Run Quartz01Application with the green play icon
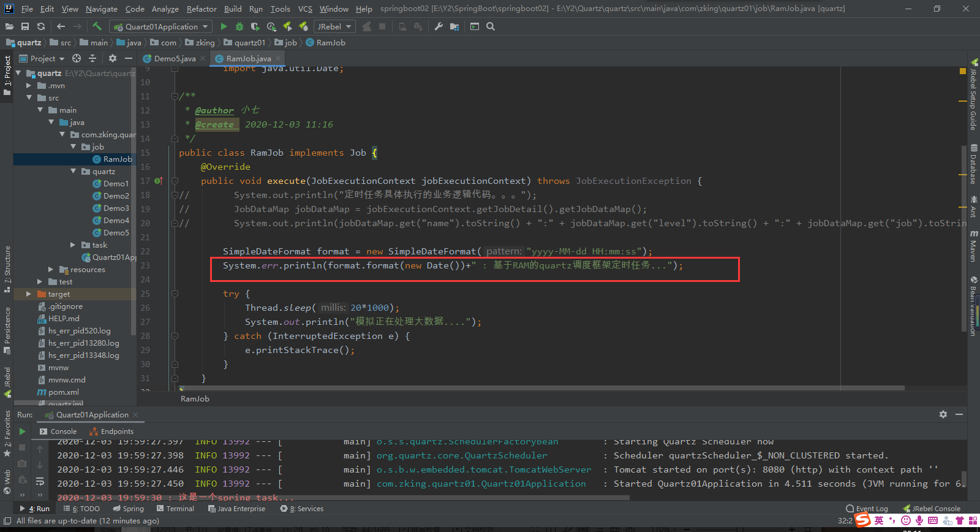This screenshot has height=532, width=980. click(224, 26)
